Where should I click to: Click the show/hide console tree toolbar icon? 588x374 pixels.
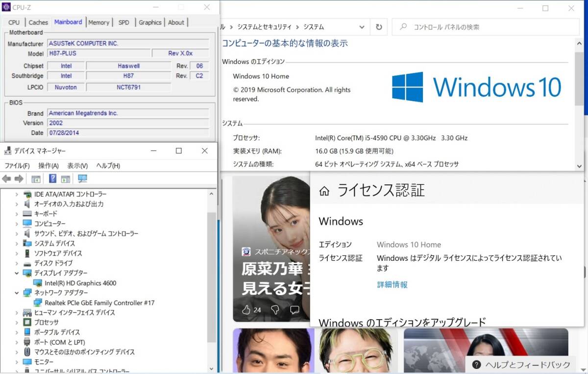point(35,178)
